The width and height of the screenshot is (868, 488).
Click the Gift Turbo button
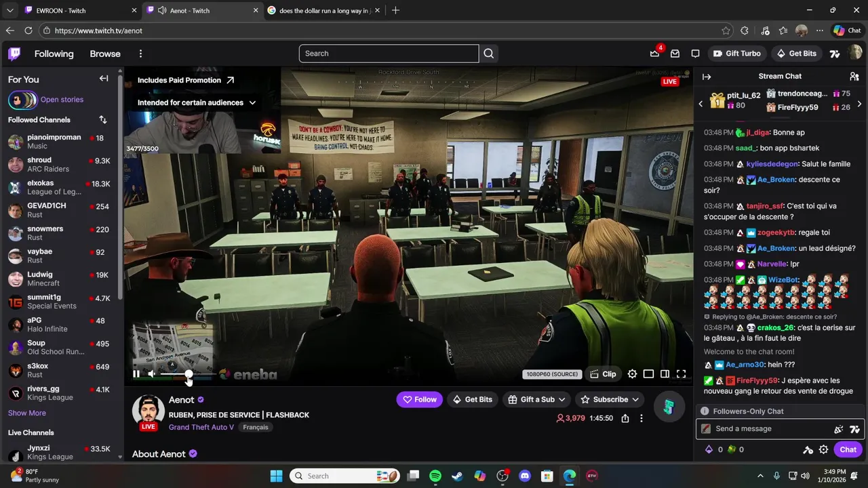pos(736,54)
